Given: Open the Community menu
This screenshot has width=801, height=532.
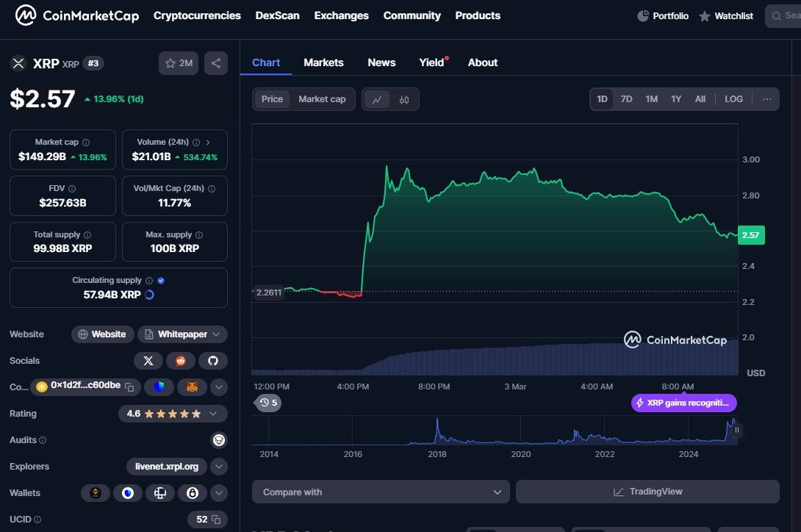Looking at the screenshot, I should coord(412,16).
